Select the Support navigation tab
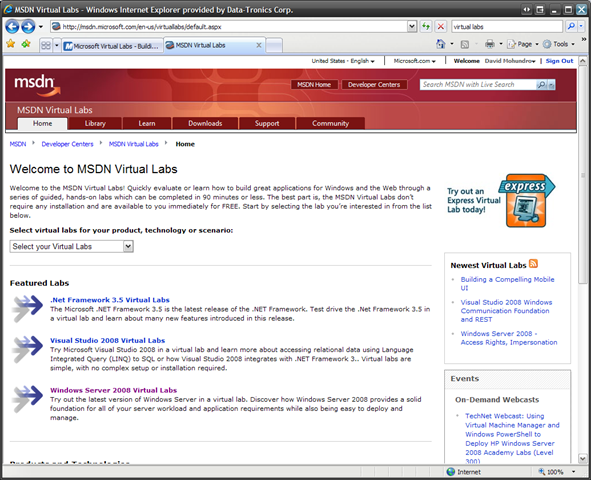This screenshot has height=480, width=591. coord(267,123)
